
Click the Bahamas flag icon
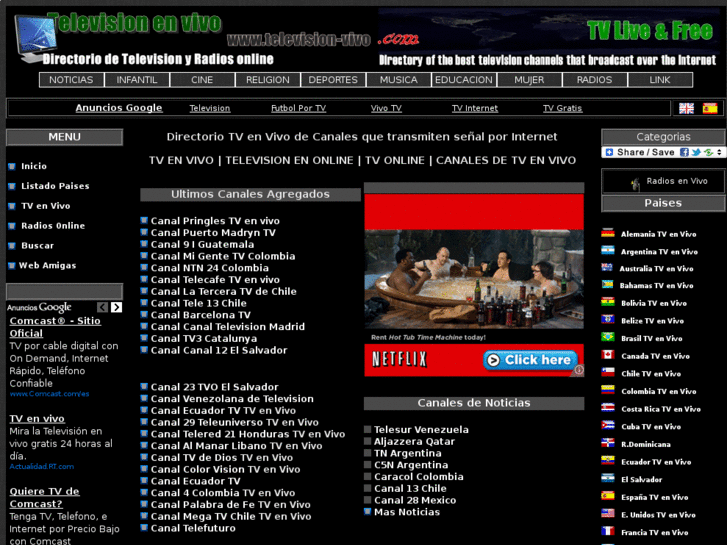[608, 285]
